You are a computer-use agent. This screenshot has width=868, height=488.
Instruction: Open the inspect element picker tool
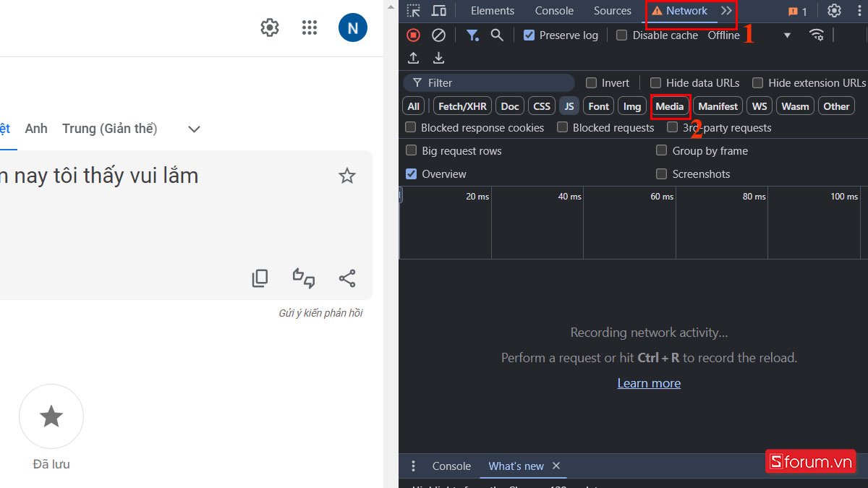click(413, 11)
